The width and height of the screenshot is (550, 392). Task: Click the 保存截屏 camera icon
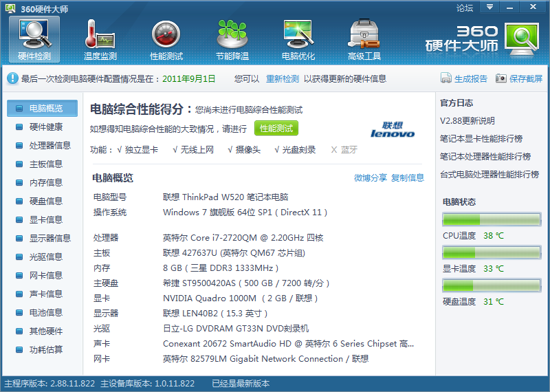coord(501,78)
